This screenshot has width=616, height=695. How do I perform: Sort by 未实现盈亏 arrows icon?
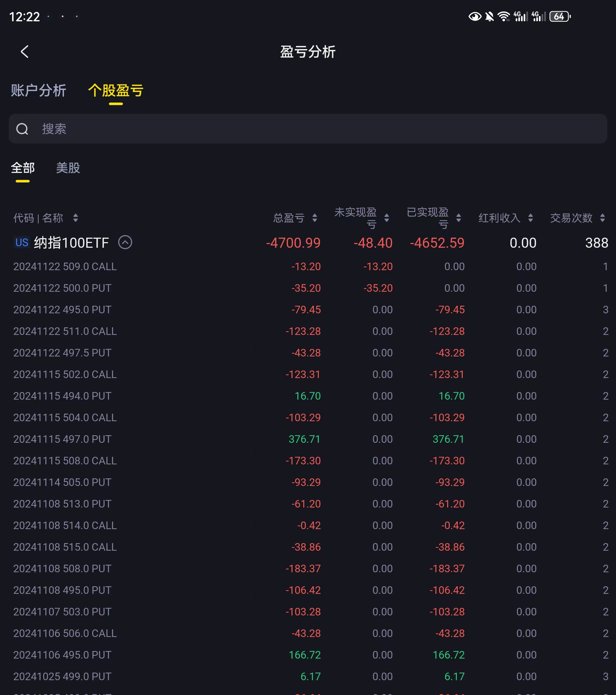[387, 218]
